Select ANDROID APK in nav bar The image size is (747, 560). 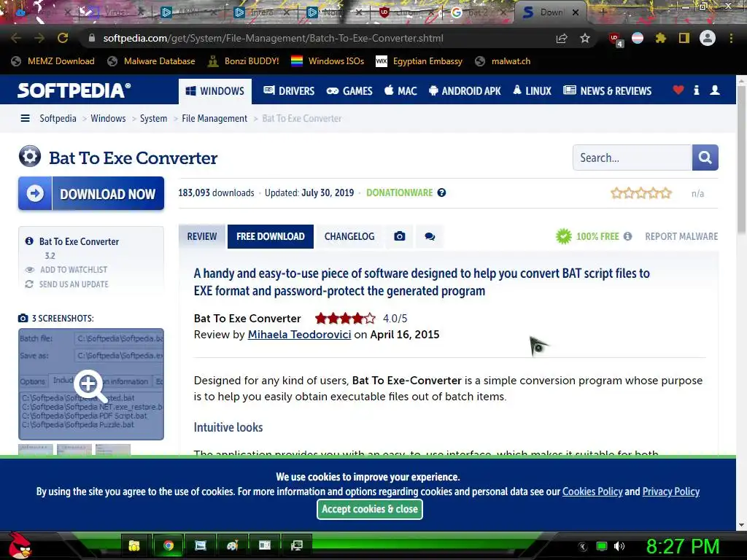pyautogui.click(x=465, y=91)
